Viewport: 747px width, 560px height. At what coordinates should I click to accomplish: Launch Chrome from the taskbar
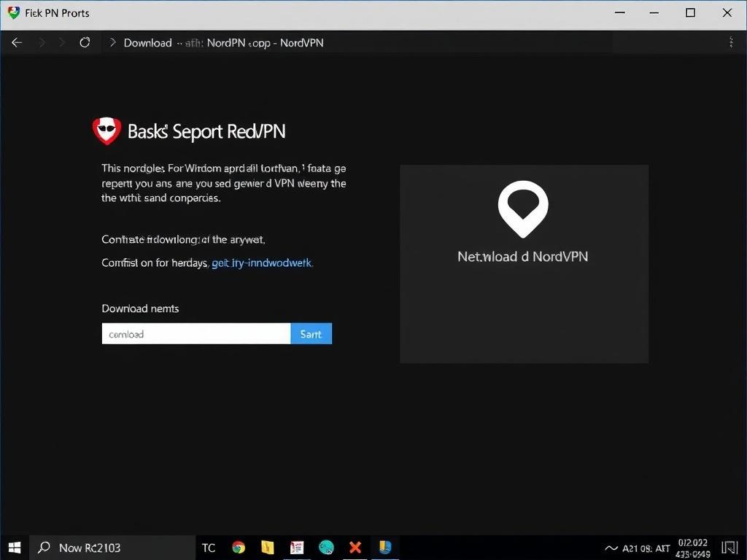point(239,548)
